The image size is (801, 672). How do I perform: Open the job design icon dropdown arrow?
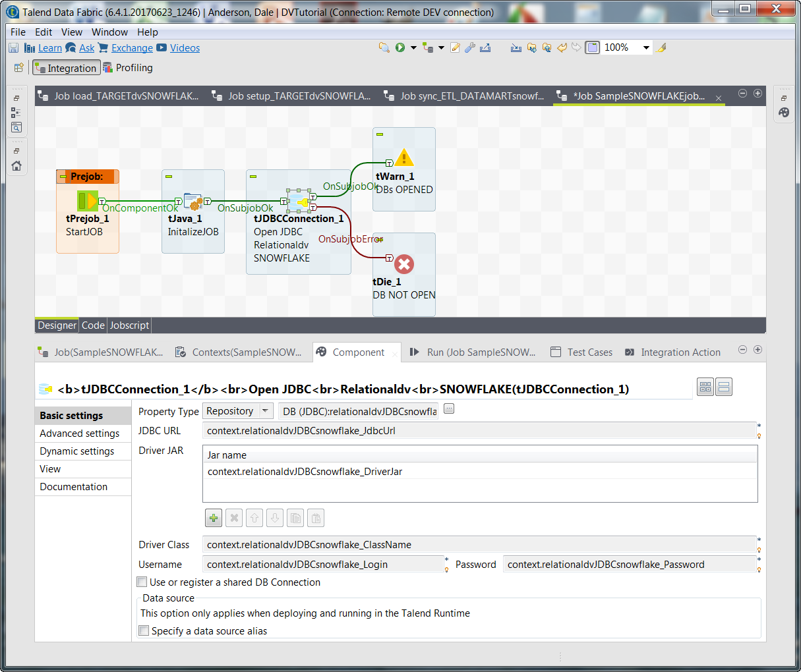[441, 47]
